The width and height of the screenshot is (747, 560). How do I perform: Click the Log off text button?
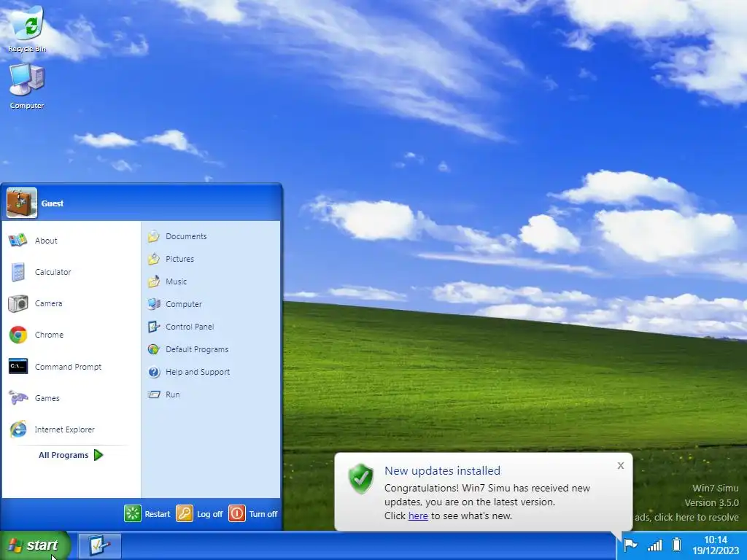[x=209, y=514]
